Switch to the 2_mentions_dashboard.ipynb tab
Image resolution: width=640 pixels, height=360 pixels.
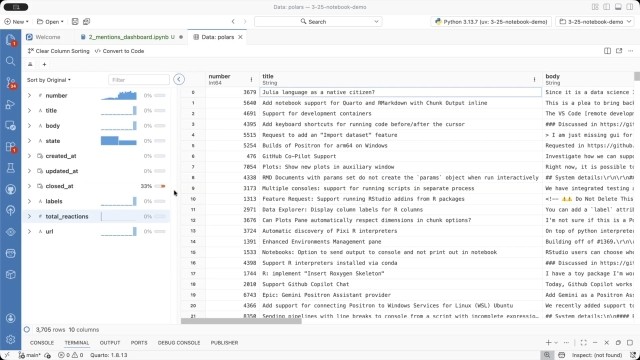(x=131, y=37)
